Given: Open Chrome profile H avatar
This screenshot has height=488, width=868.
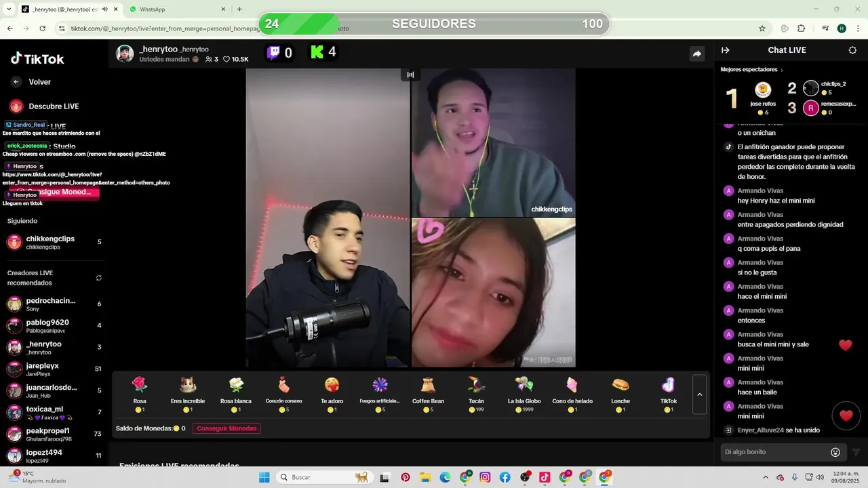Looking at the screenshot, I should coord(842,28).
